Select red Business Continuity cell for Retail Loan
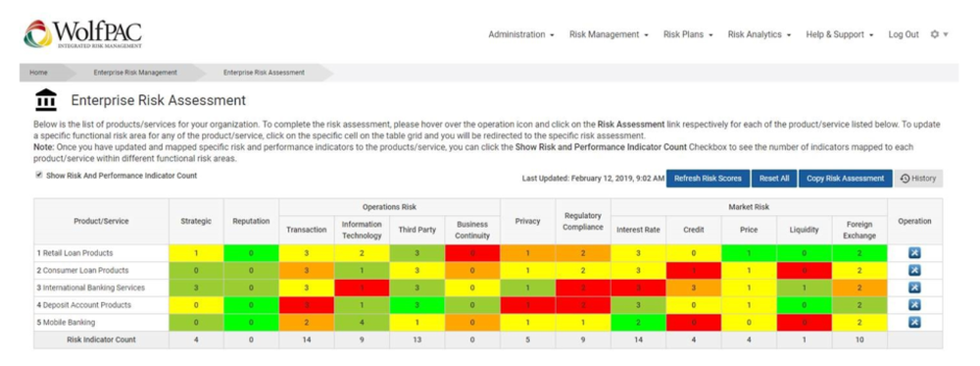This screenshot has height=366, width=980. coord(472,253)
